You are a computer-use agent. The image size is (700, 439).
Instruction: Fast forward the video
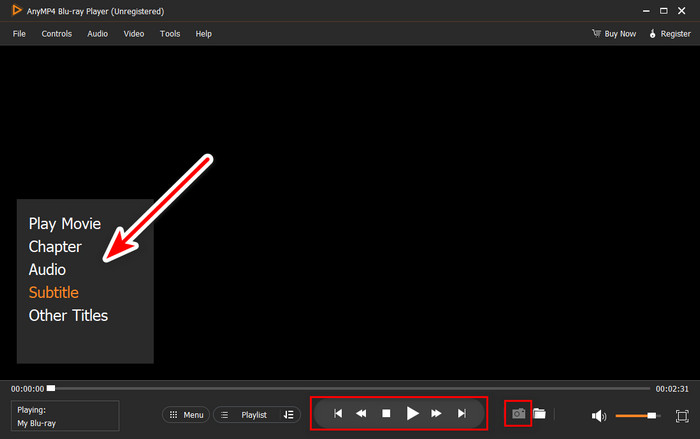tap(436, 414)
